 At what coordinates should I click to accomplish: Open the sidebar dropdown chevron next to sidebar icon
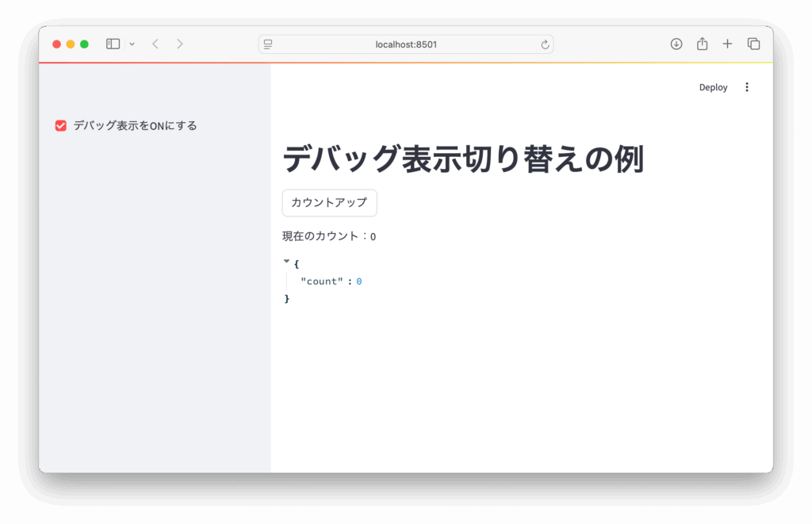coord(132,44)
